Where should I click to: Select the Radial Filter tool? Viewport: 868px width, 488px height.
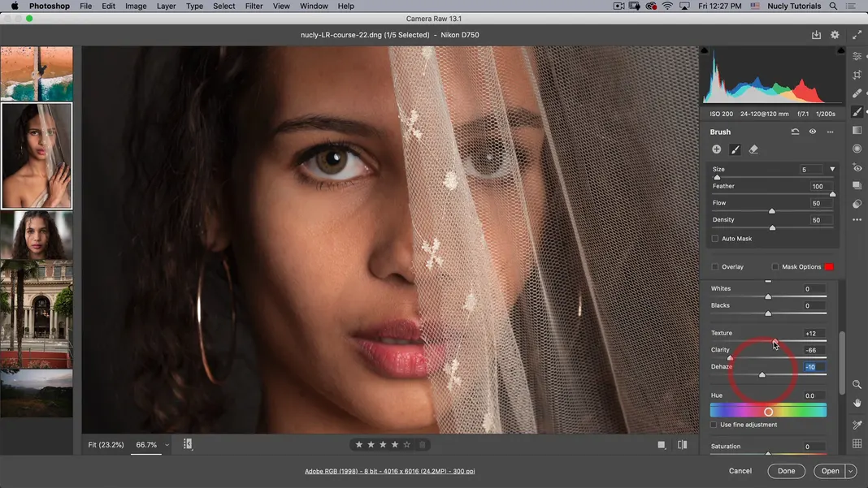[857, 149]
